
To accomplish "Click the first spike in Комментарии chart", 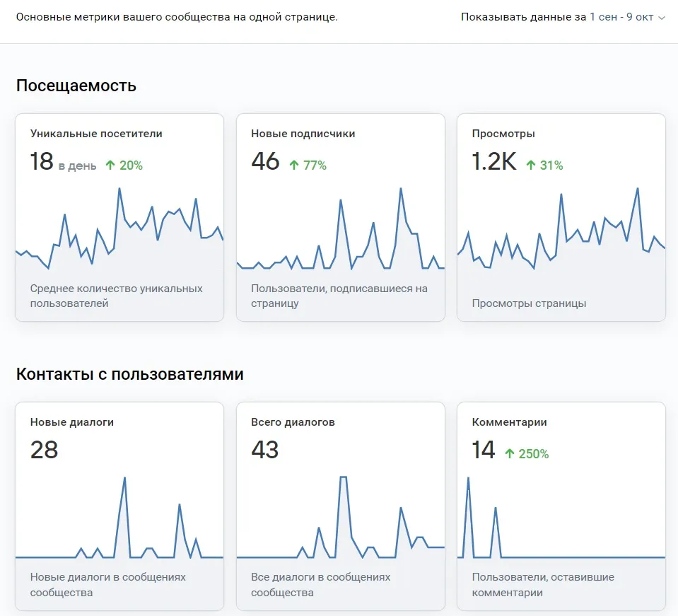I will point(468,479).
